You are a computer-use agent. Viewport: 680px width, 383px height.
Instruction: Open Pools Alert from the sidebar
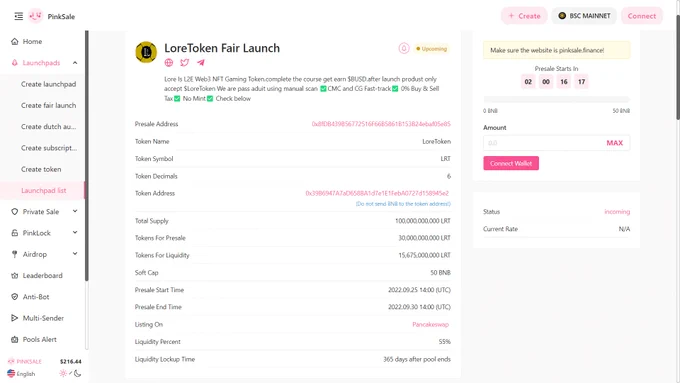pyautogui.click(x=39, y=339)
